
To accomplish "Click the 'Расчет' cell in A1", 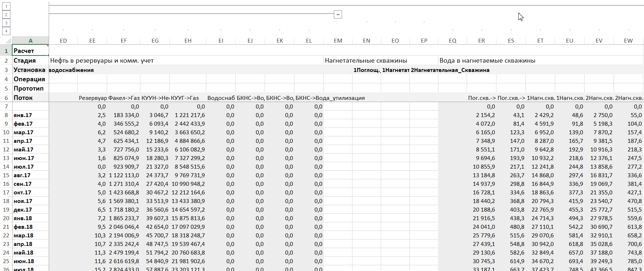I will pos(30,51).
